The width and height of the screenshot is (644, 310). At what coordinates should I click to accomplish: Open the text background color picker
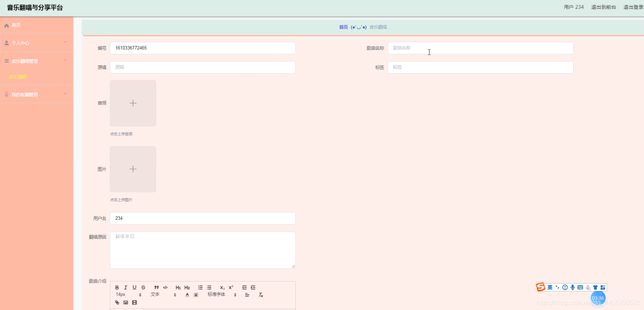(196, 295)
